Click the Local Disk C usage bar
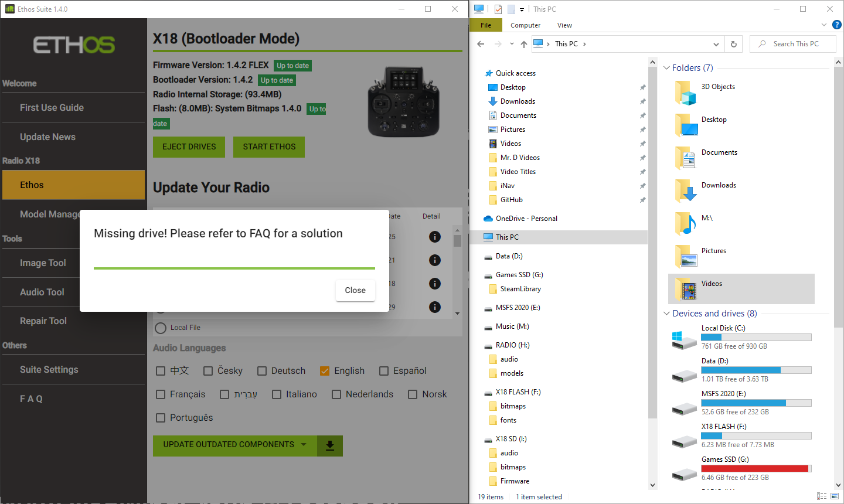The width and height of the screenshot is (844, 504). (756, 337)
